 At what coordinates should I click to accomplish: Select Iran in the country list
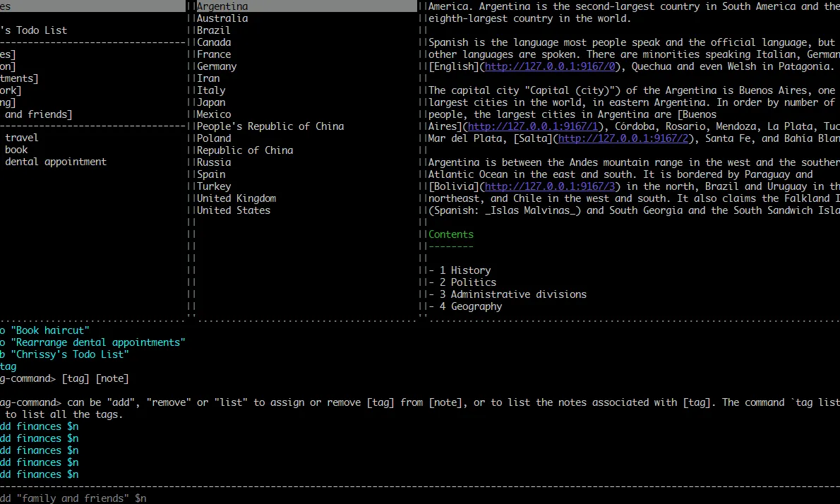coord(208,78)
